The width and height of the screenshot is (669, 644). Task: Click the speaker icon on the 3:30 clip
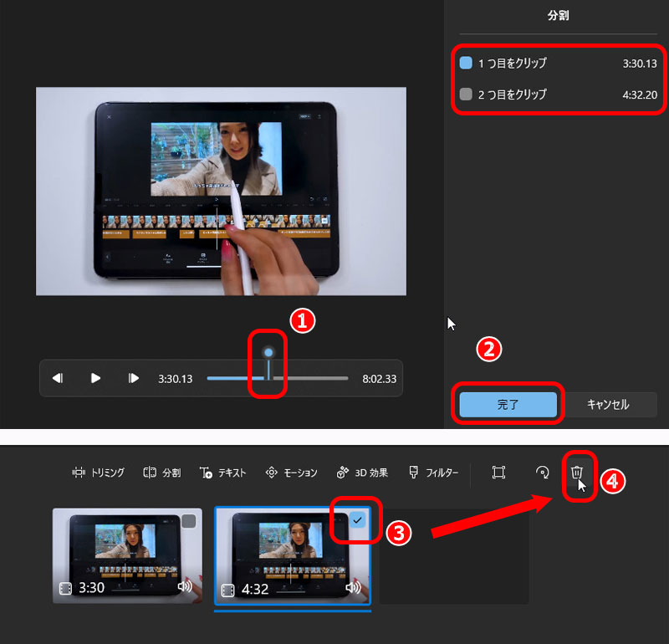186,587
